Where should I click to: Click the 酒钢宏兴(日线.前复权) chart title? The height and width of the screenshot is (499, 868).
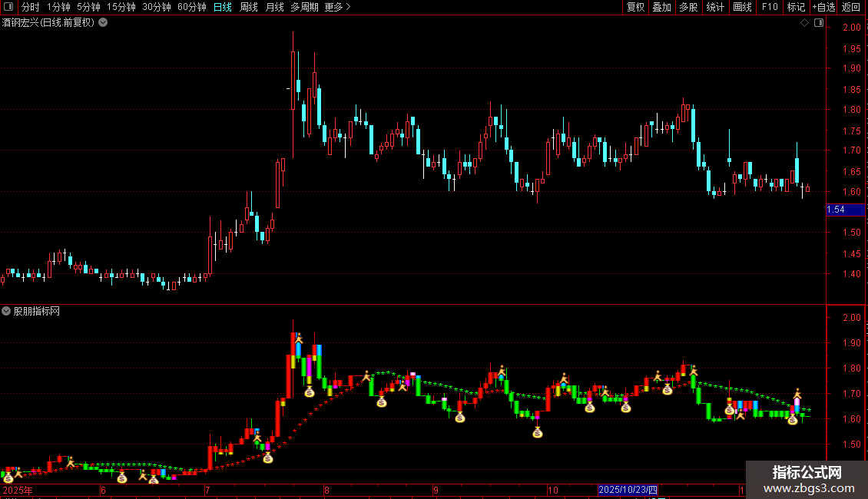point(48,23)
